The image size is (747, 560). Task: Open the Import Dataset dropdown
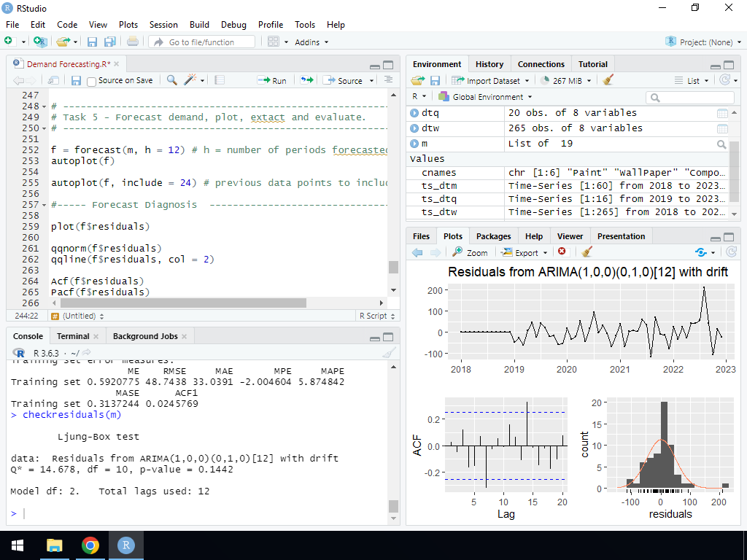pos(490,81)
